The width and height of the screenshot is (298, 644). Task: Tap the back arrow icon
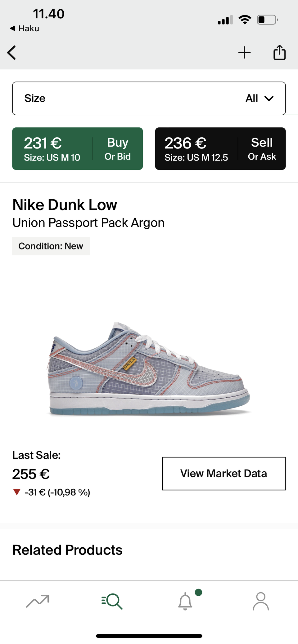(11, 52)
